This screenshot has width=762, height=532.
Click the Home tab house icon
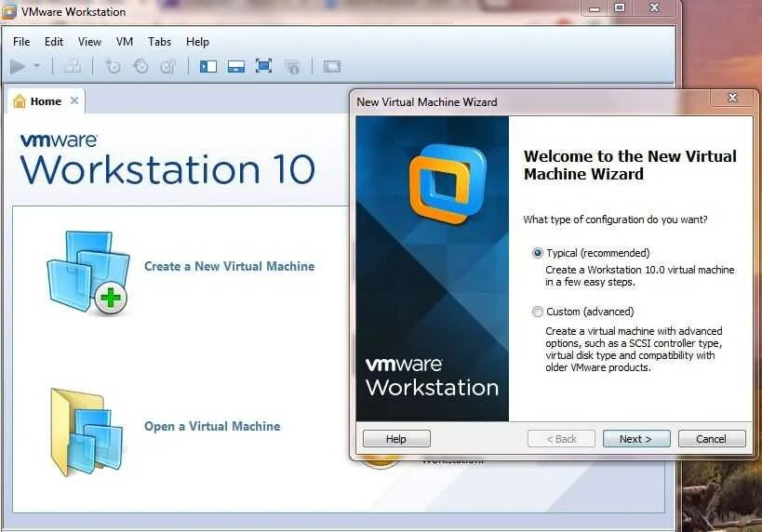20,101
